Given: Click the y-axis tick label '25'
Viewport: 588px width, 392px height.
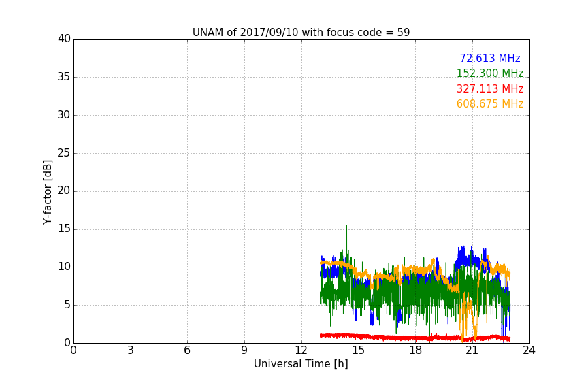Looking at the screenshot, I should (x=64, y=153).
